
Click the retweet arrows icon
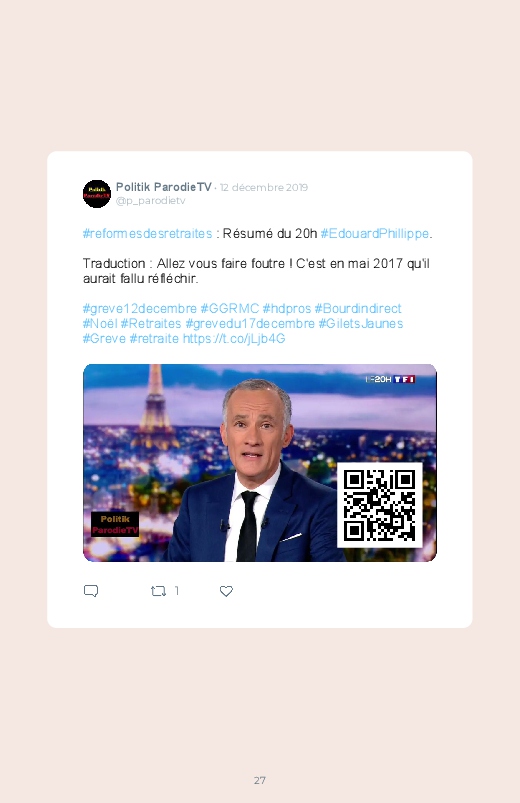pyautogui.click(x=158, y=591)
